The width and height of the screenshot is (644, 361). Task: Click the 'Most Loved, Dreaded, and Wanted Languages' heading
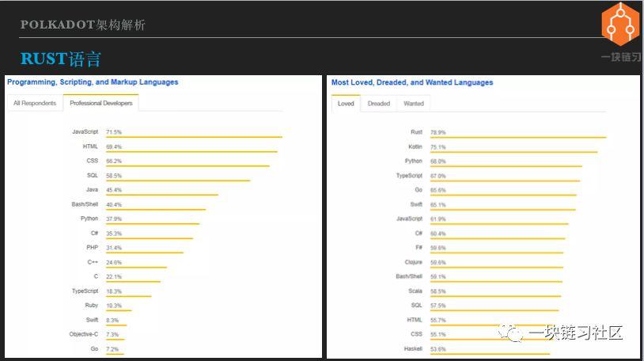(412, 82)
